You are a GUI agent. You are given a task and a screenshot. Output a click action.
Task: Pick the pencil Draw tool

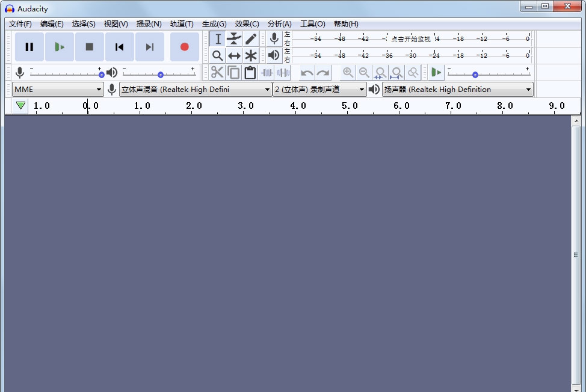[x=251, y=39]
